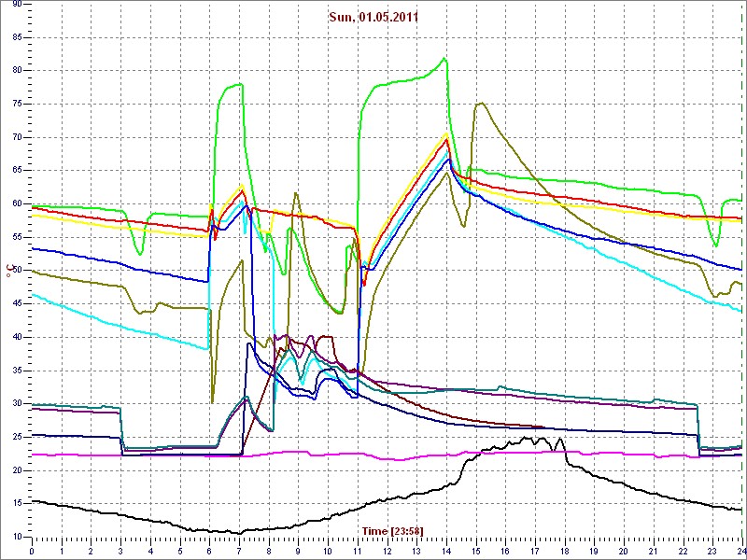Click the hour 12 label on the time axis
This screenshot has height=560, width=747.
pos(387,551)
